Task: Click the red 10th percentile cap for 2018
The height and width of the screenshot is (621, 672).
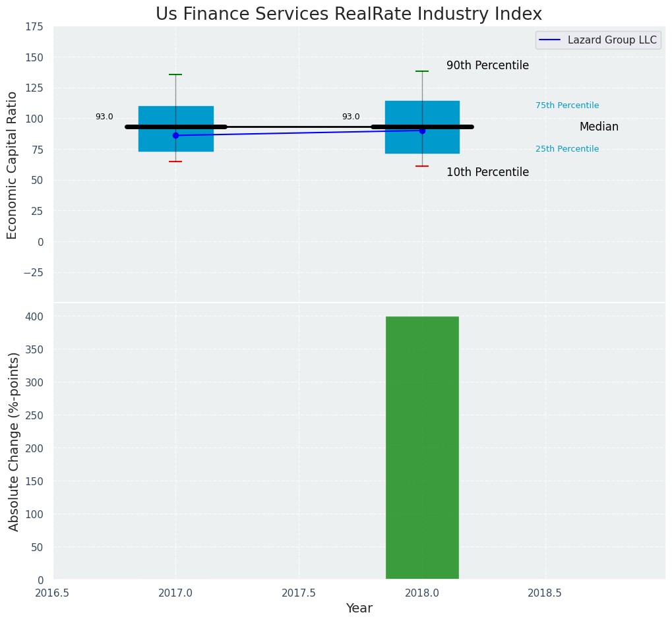Action: [x=422, y=166]
